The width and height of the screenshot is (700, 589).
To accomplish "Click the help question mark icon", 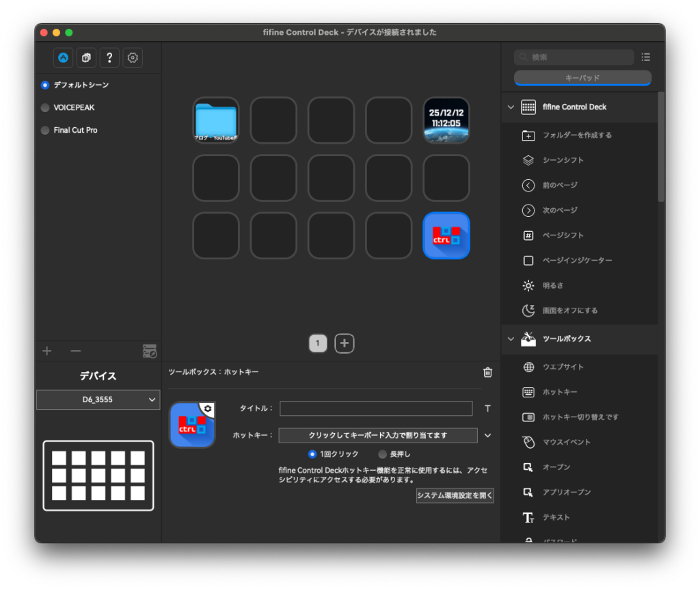I will [109, 57].
